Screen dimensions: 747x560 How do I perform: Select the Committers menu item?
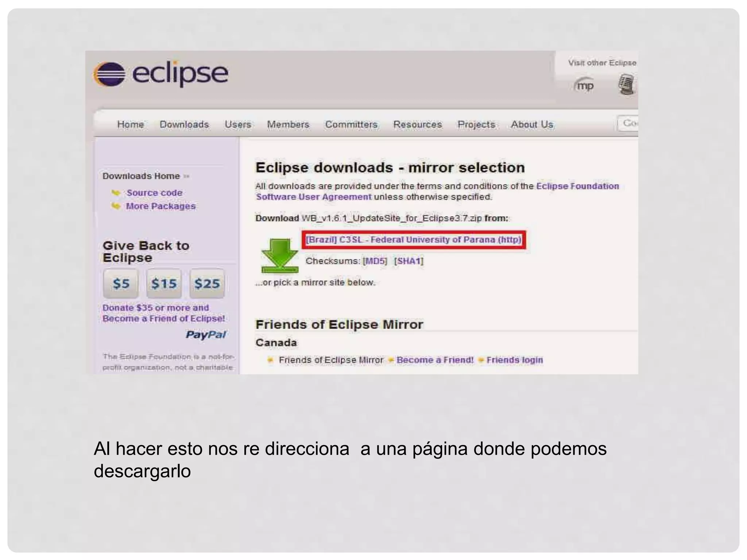coord(351,124)
